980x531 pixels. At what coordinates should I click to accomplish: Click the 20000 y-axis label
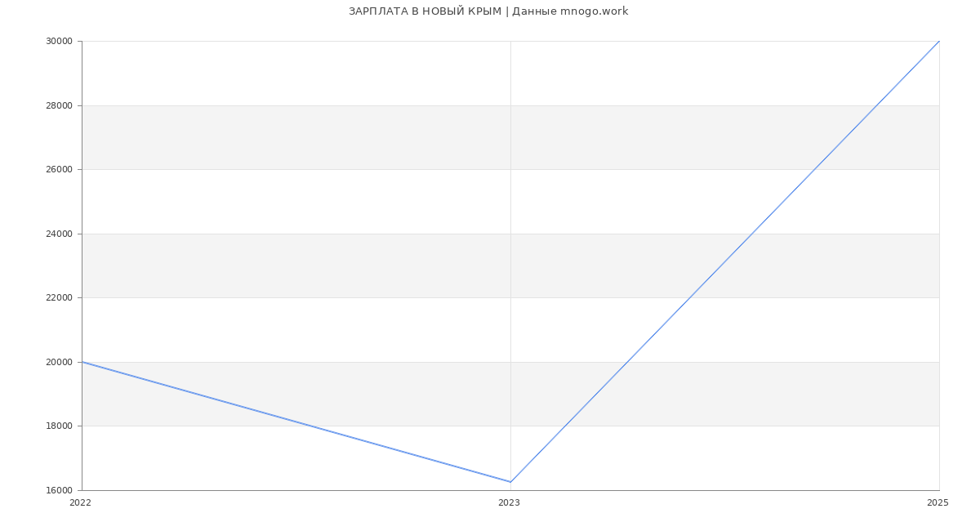tap(60, 362)
